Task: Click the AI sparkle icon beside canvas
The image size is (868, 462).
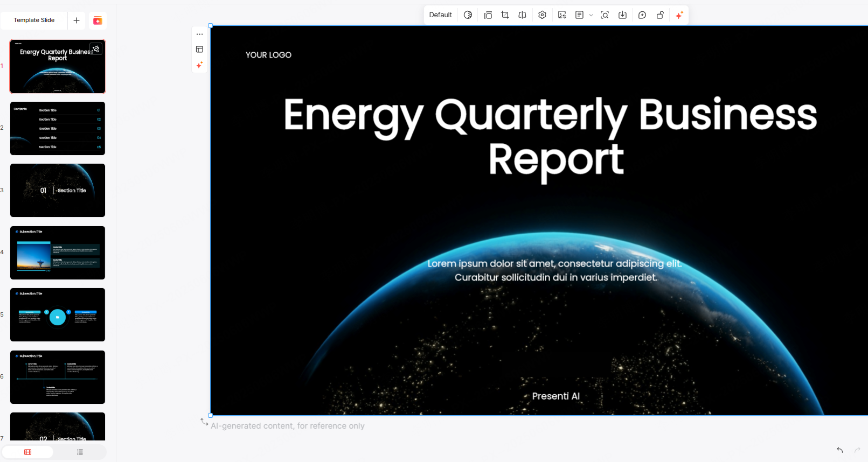Action: [x=199, y=65]
